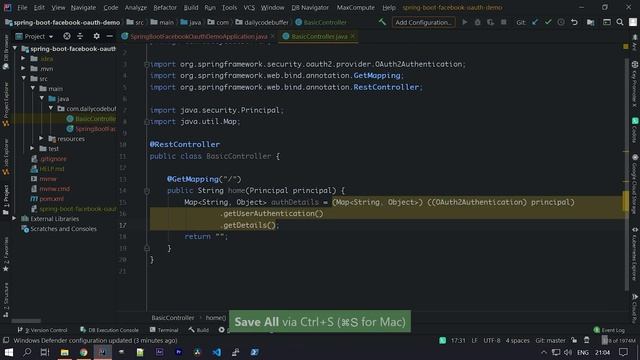Open File Explorer from taskbar
The image size is (640, 360).
pyautogui.click(x=64, y=352)
